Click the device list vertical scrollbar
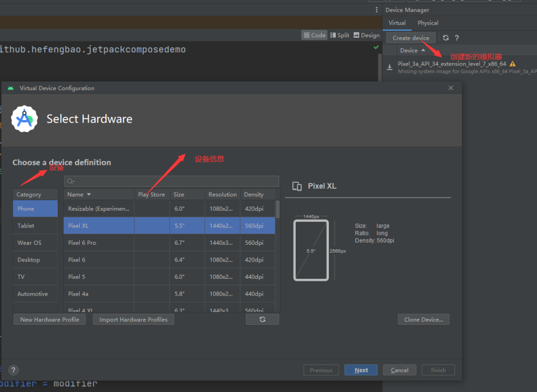This screenshot has height=392, width=537. coord(278,209)
